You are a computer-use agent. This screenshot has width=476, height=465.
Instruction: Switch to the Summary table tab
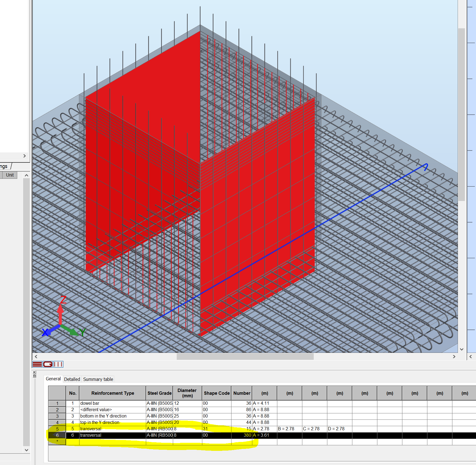click(98, 379)
